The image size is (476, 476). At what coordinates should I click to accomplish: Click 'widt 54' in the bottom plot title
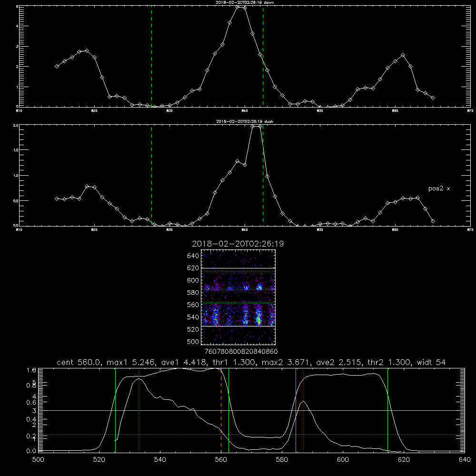pos(431,362)
